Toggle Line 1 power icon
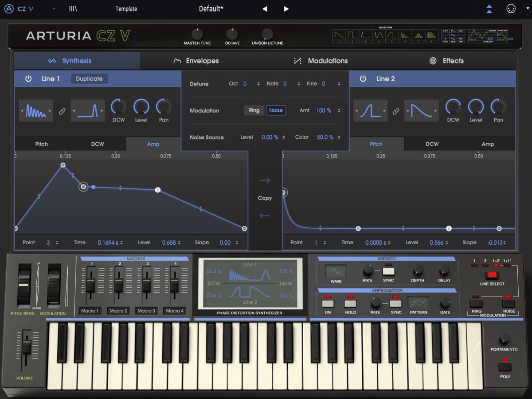 point(28,79)
